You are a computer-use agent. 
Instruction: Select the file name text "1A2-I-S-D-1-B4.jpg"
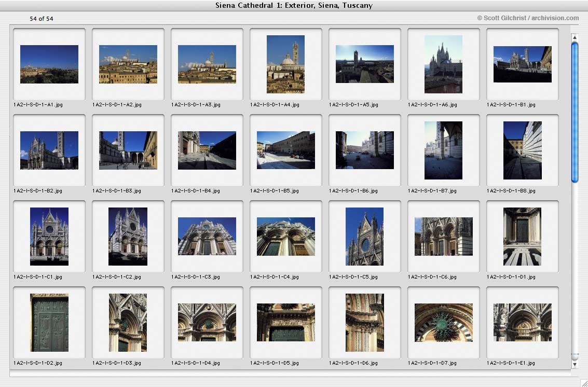(x=196, y=191)
